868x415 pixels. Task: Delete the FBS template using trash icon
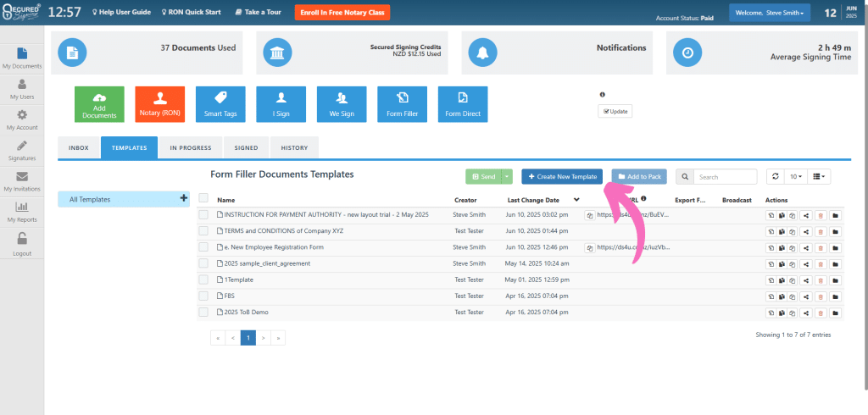coord(820,296)
